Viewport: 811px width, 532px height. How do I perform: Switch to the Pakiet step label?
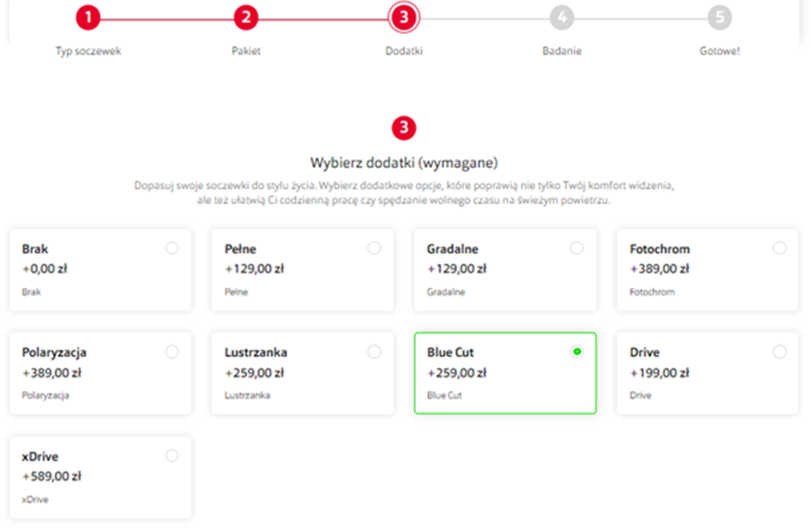[246, 51]
